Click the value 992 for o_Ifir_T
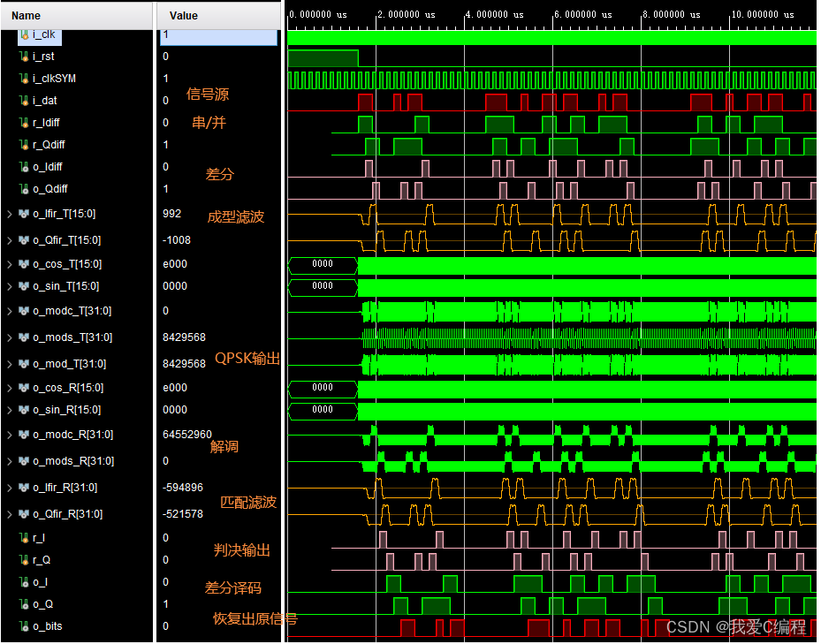The height and width of the screenshot is (644, 821). click(x=171, y=214)
